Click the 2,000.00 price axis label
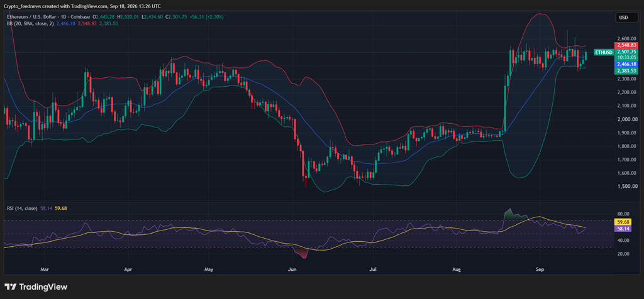The width and height of the screenshot is (644, 299). (626, 119)
